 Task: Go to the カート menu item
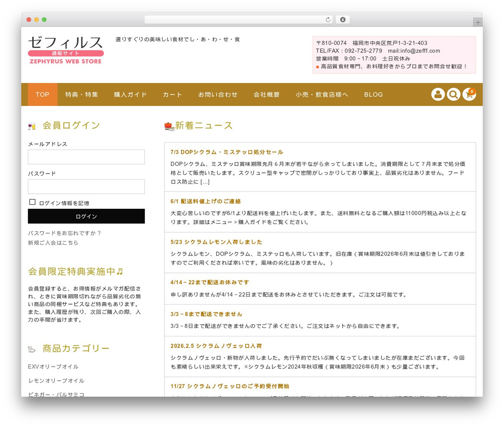(172, 95)
